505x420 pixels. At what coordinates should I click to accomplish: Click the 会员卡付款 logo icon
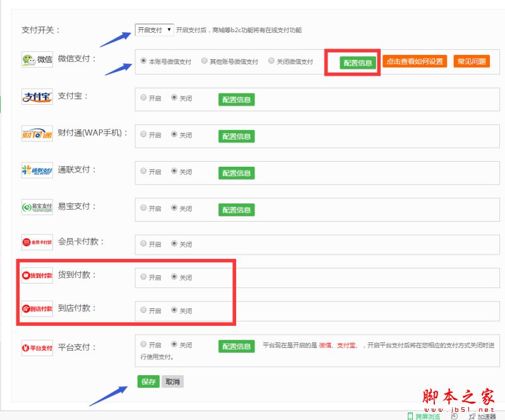click(x=37, y=243)
